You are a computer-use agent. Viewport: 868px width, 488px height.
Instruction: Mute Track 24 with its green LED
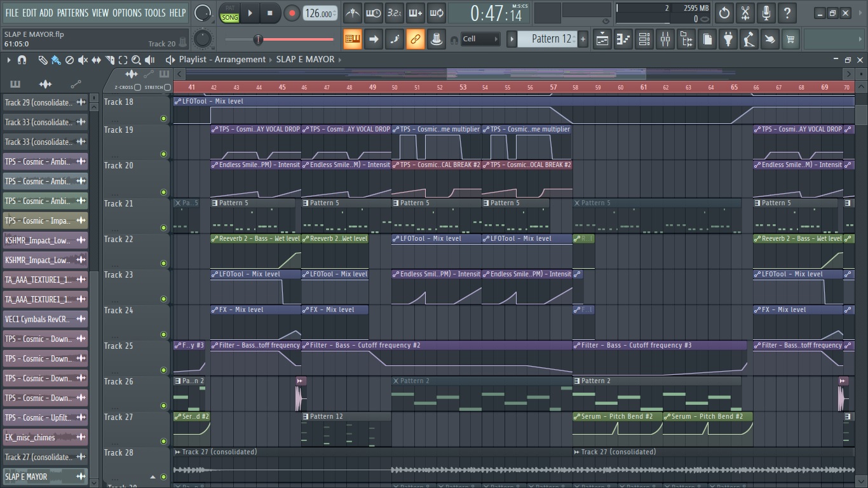pos(163,334)
